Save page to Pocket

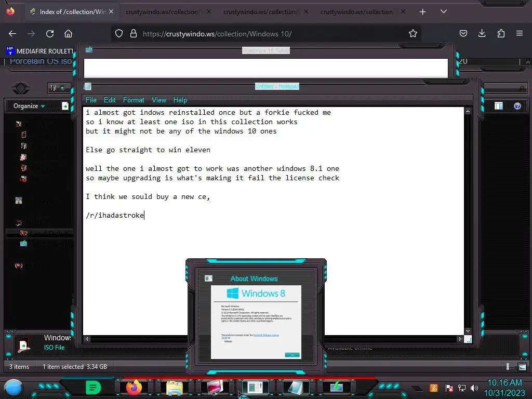point(463,33)
